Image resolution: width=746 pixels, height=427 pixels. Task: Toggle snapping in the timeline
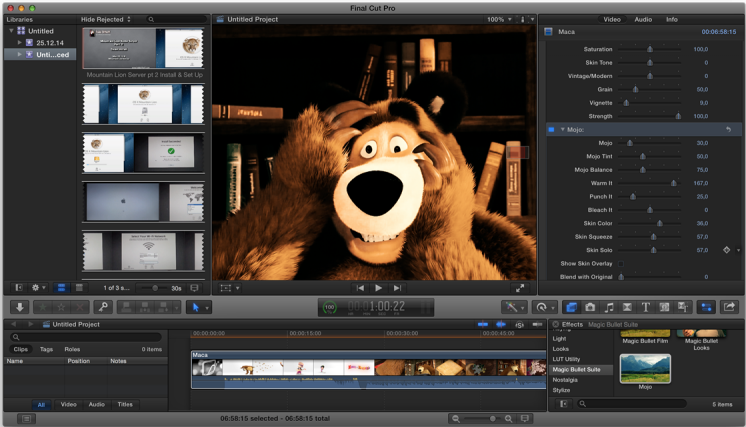click(x=538, y=324)
